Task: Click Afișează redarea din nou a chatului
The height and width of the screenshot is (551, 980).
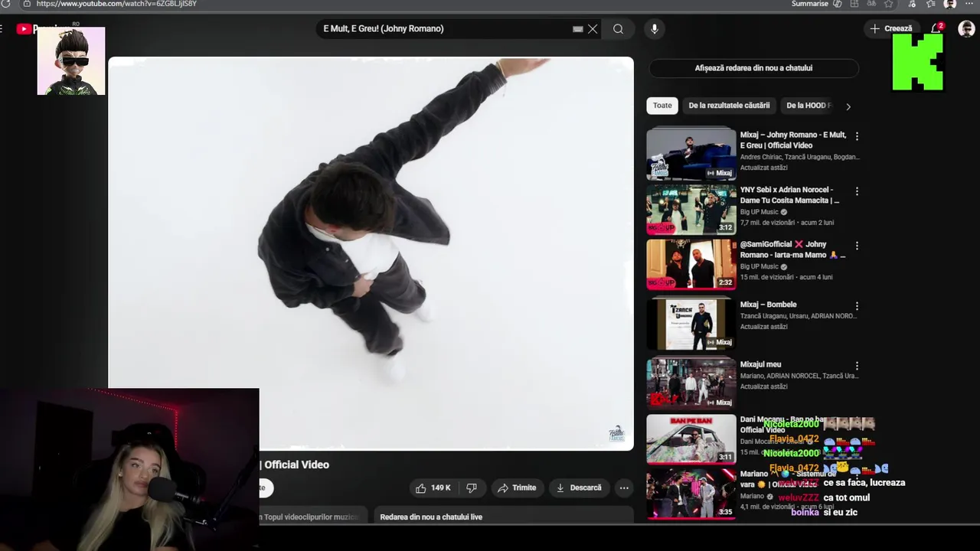Action: pyautogui.click(x=753, y=68)
